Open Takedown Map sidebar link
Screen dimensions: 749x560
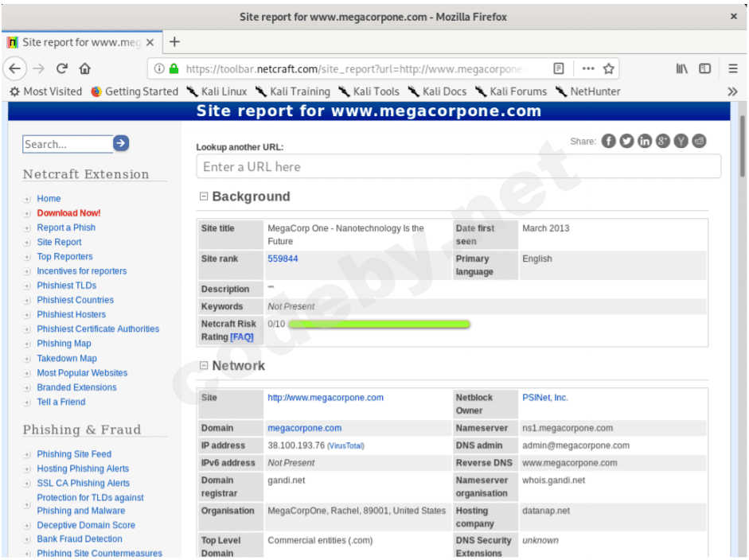pyautogui.click(x=67, y=359)
